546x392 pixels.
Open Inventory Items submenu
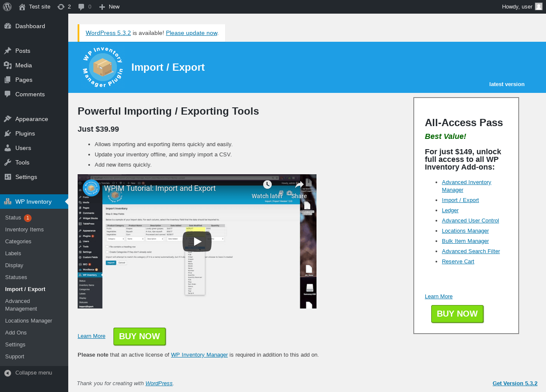pos(34,230)
